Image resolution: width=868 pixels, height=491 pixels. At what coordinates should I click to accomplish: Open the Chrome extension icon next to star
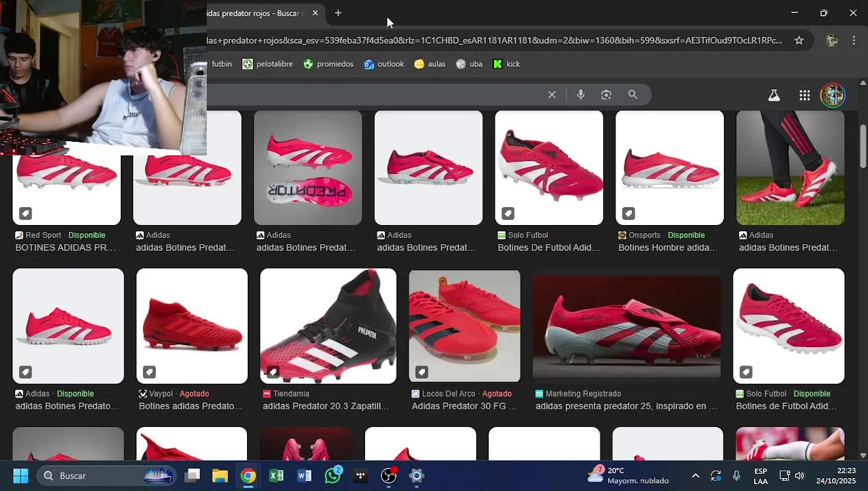[x=831, y=40]
